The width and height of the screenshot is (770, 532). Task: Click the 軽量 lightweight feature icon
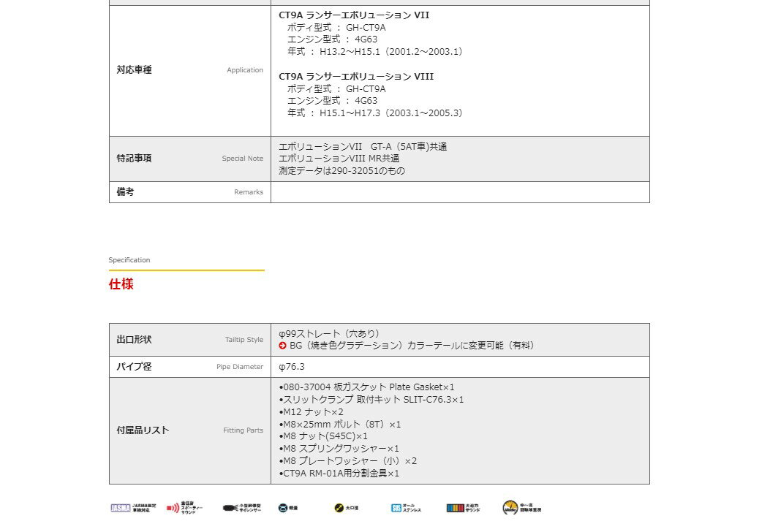click(x=287, y=508)
